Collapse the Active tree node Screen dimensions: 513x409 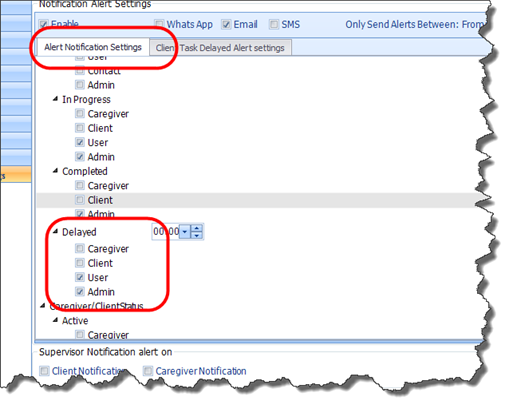pyautogui.click(x=55, y=320)
